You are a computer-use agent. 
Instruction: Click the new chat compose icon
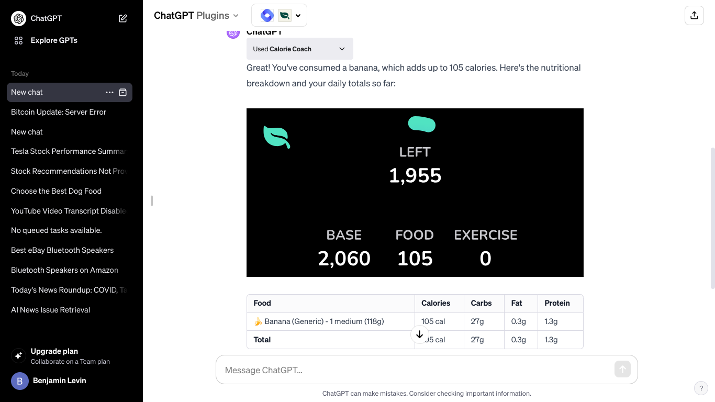click(x=123, y=18)
